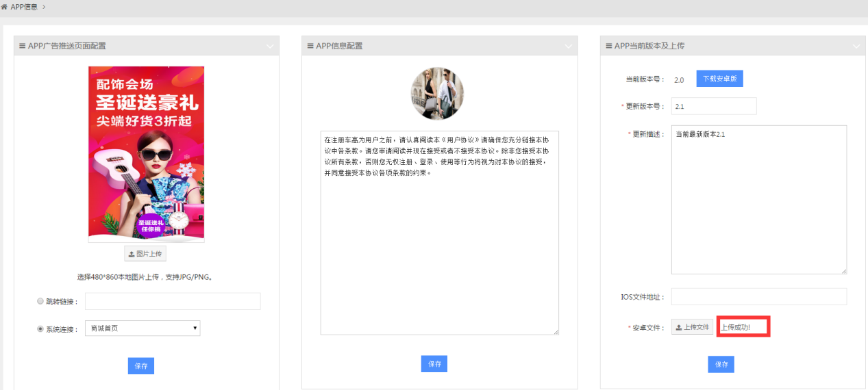
Task: Select the 系统连接 radio button
Action: (40, 329)
